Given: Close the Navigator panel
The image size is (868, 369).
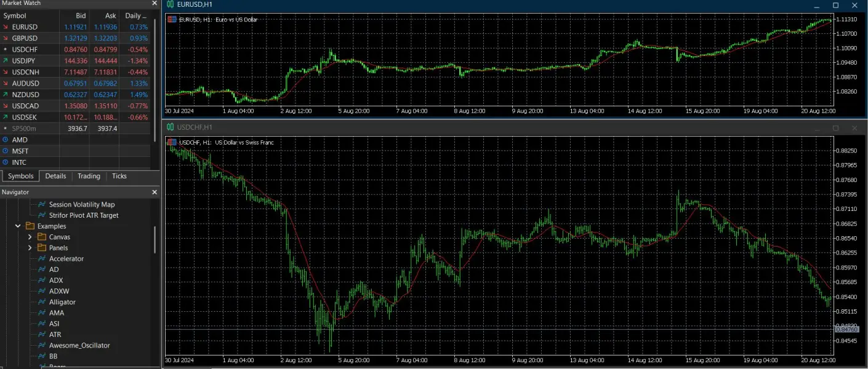Looking at the screenshot, I should pyautogui.click(x=155, y=192).
